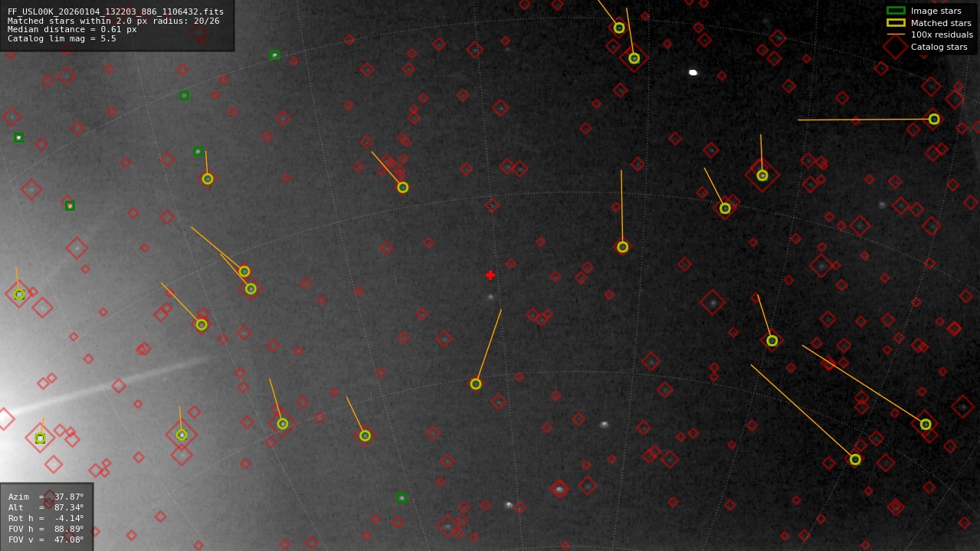980x551 pixels.
Task: Click the 'Image stars' legend label
Action: [936, 11]
